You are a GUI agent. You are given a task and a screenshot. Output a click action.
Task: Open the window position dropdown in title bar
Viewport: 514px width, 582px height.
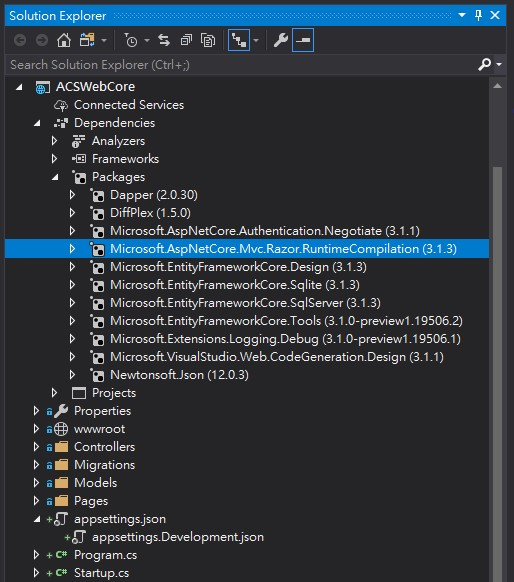462,15
